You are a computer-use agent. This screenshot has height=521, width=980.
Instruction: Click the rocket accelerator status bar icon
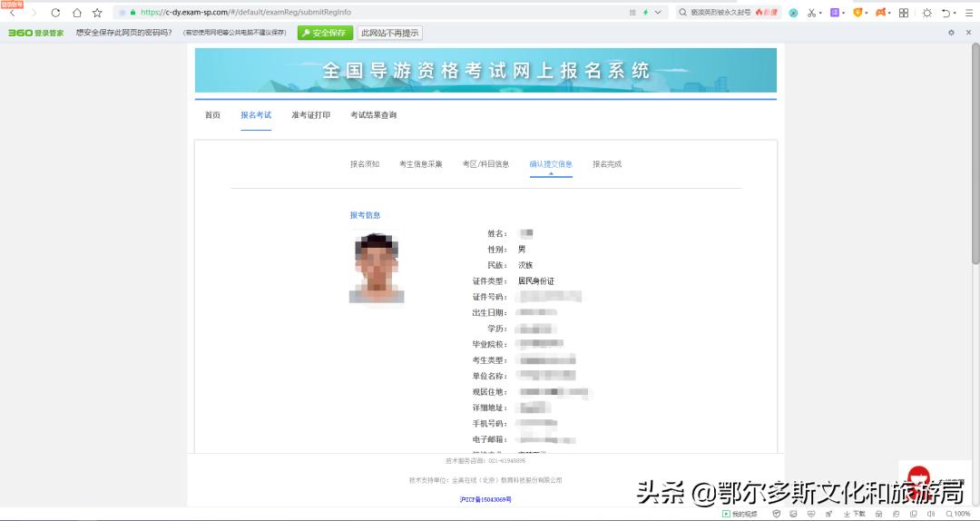[x=828, y=514]
